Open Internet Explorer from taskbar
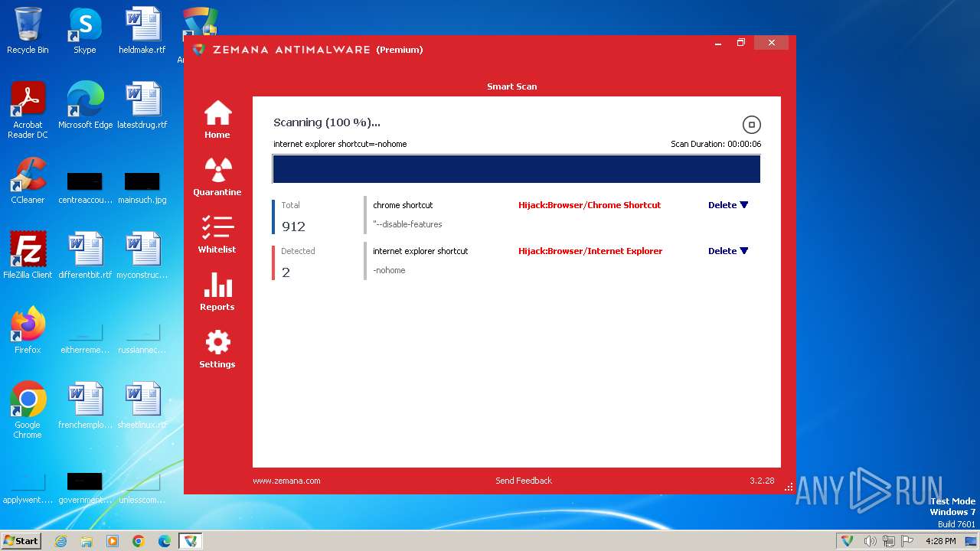This screenshot has height=551, width=980. [x=60, y=541]
